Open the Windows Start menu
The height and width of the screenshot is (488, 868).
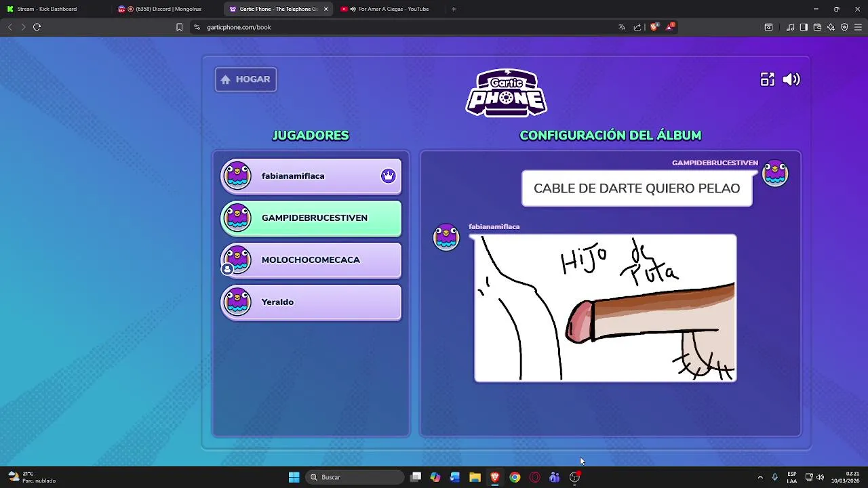294,477
